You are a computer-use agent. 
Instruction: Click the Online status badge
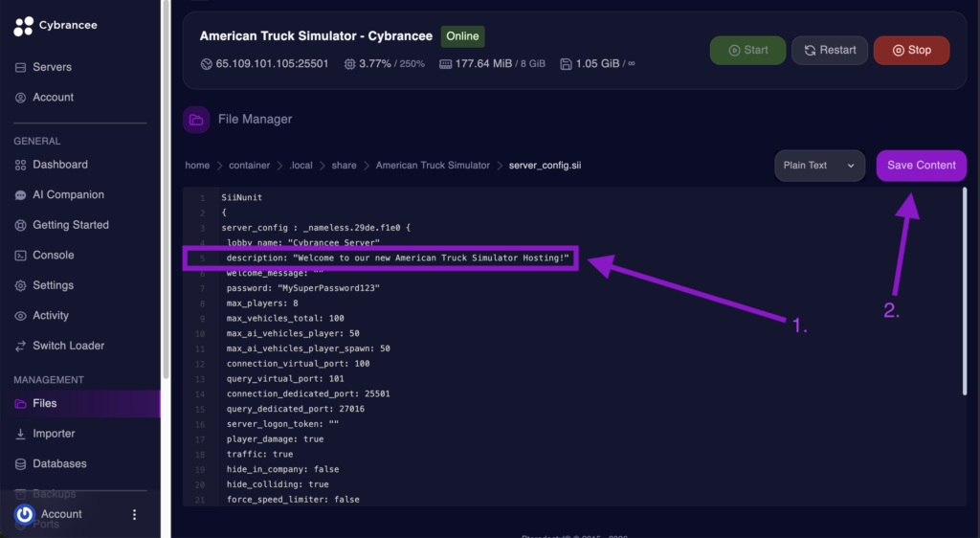coord(462,36)
